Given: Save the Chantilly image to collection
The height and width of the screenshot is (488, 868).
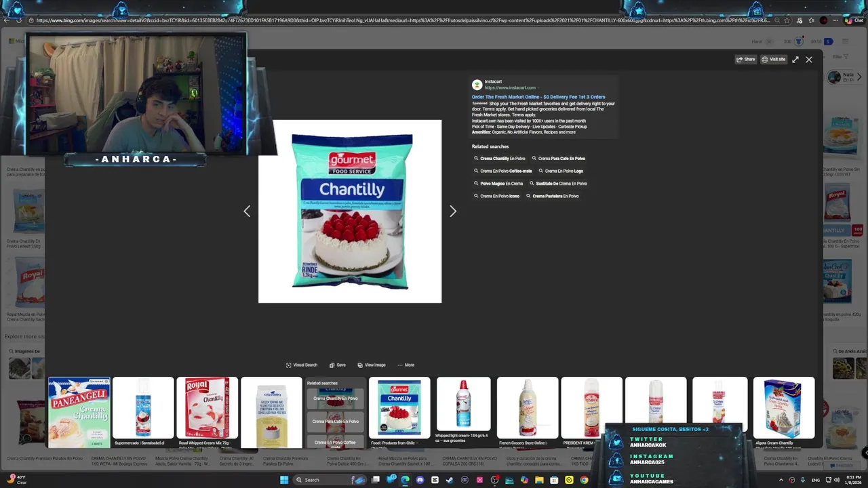Looking at the screenshot, I should point(337,365).
